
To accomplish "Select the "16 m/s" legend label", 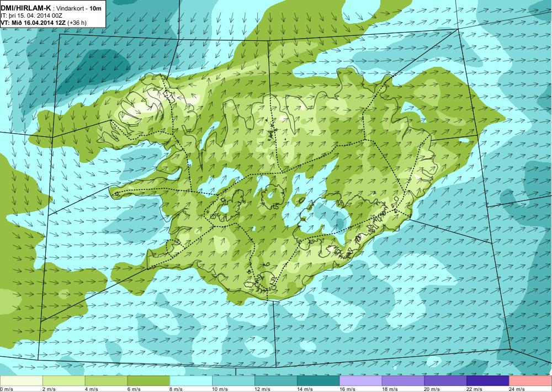I will pos(347,389).
